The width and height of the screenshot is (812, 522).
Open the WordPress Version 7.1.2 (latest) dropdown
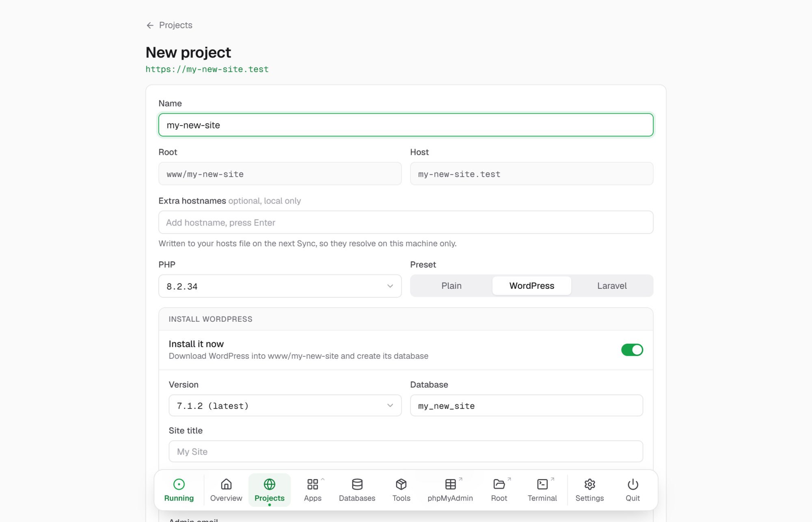pos(285,405)
